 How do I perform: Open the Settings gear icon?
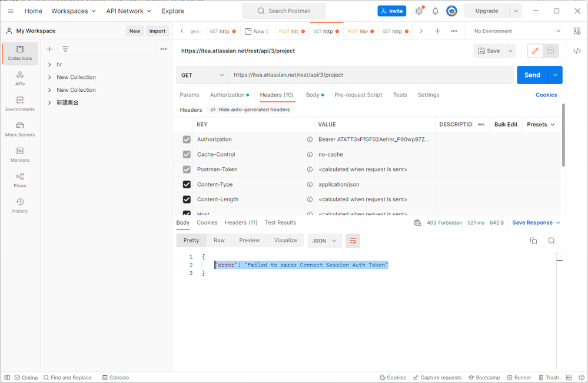coord(419,11)
